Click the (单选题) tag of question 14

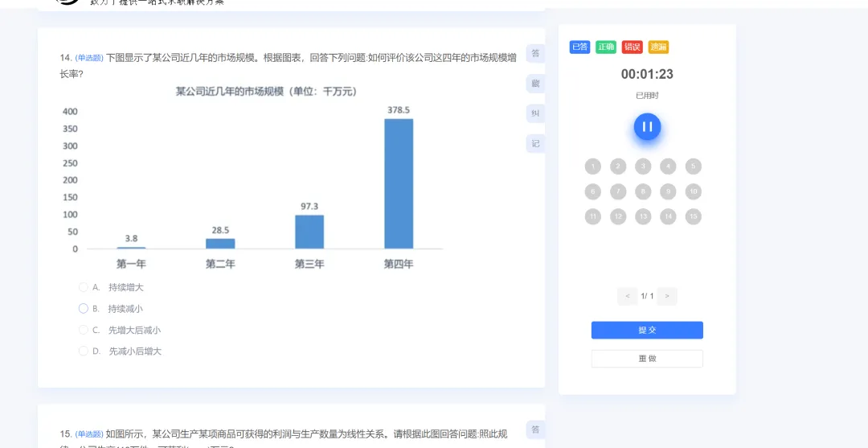pyautogui.click(x=89, y=58)
